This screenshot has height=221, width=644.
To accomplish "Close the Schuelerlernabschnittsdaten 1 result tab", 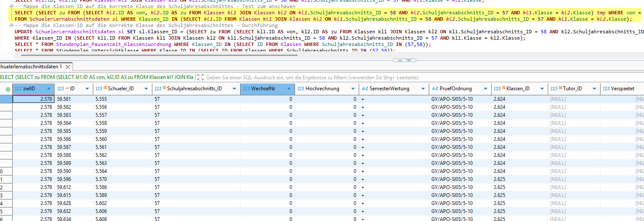I will [68, 67].
